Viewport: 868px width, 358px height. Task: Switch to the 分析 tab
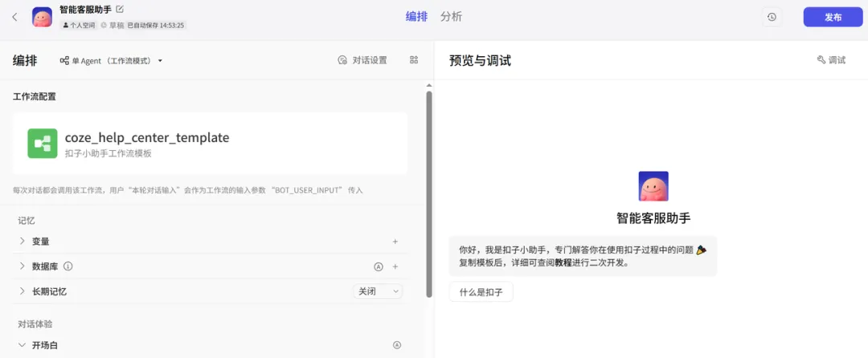451,17
